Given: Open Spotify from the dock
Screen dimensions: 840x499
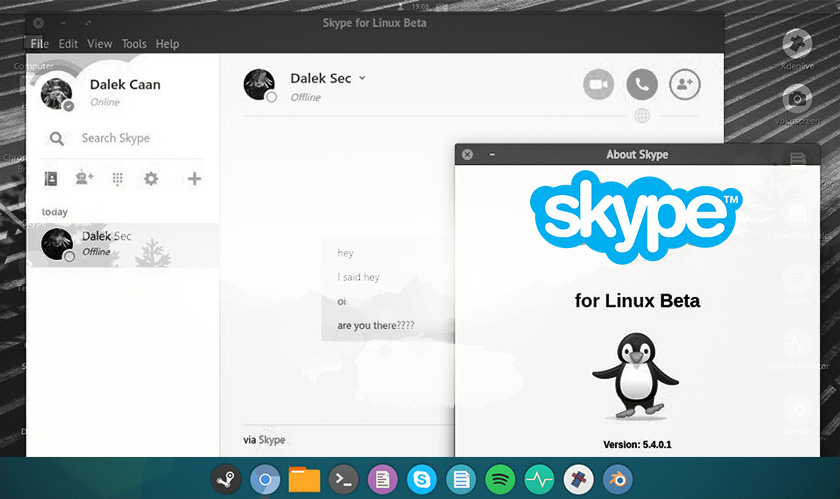Looking at the screenshot, I should [500, 479].
